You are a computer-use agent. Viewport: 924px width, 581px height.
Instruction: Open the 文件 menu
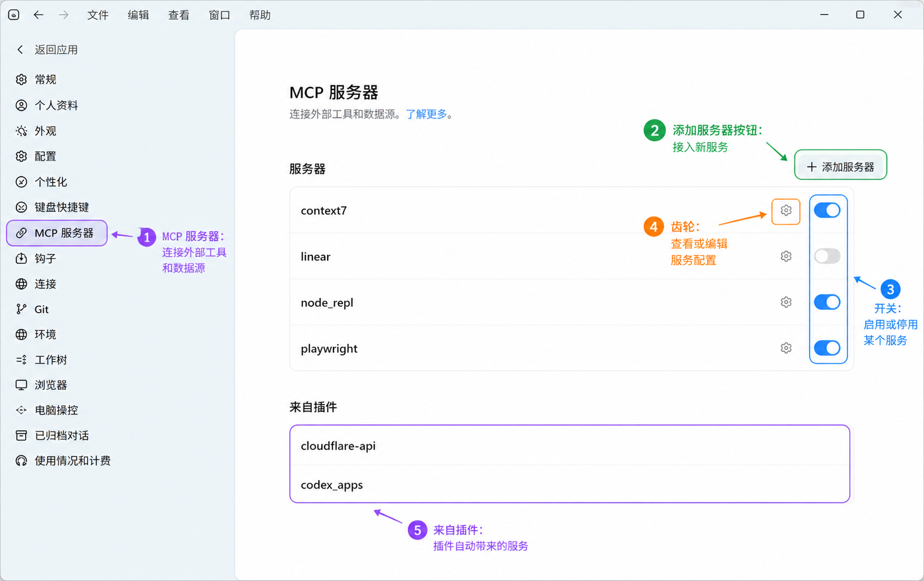98,15
